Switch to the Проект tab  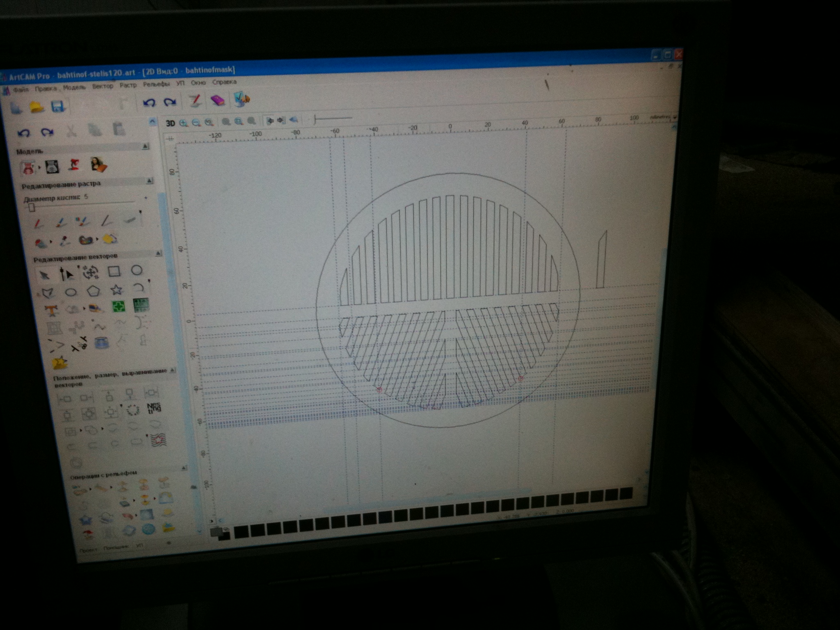point(89,550)
